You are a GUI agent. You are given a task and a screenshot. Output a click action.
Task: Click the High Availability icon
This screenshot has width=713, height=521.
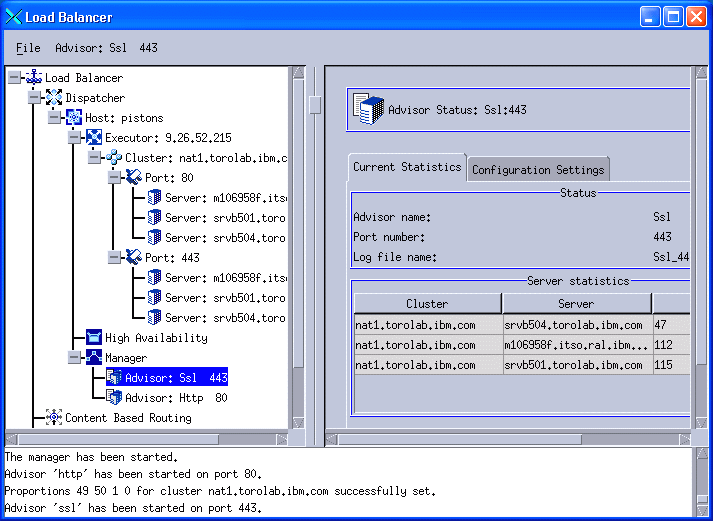(x=94, y=338)
